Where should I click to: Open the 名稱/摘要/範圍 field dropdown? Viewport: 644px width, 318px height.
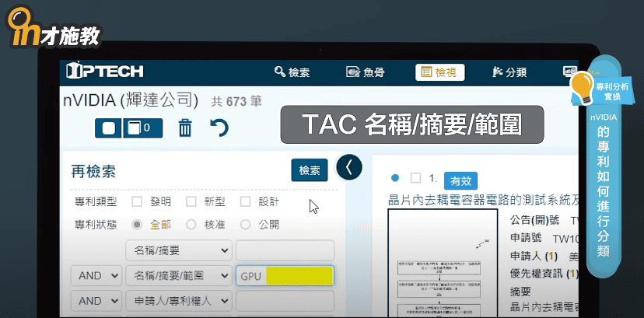pyautogui.click(x=178, y=275)
